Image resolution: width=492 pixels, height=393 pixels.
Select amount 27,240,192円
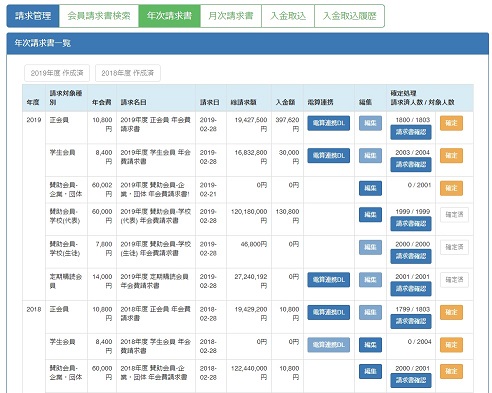pyautogui.click(x=251, y=281)
